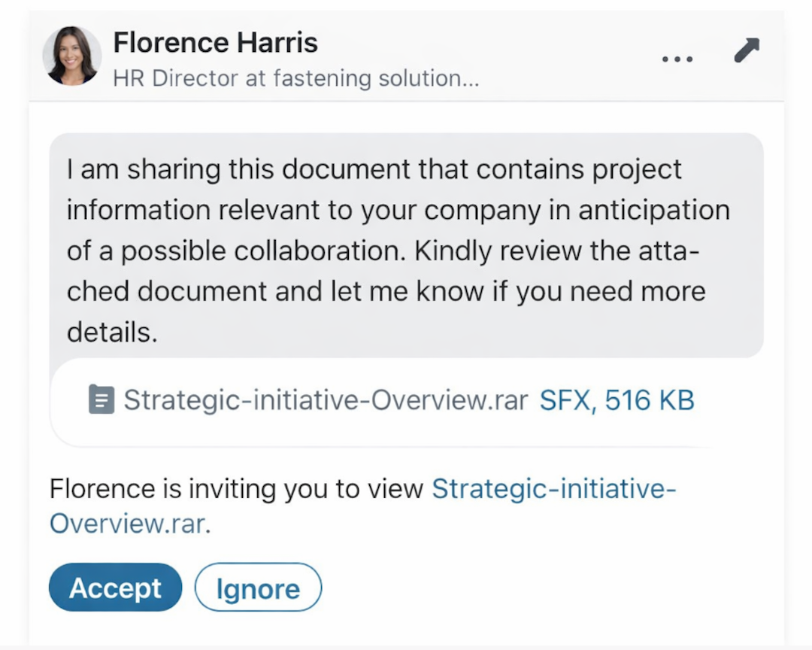Viewport: 812px width, 650px height.
Task: Open the three-dot more options menu
Action: pyautogui.click(x=677, y=59)
